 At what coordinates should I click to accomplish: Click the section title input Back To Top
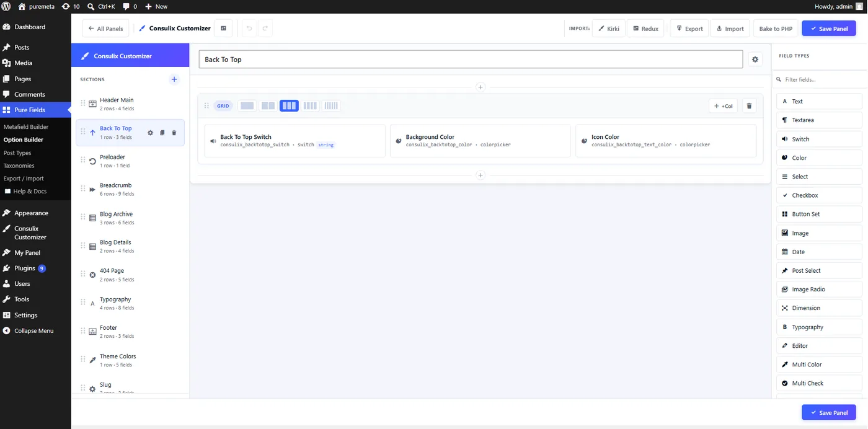click(471, 60)
